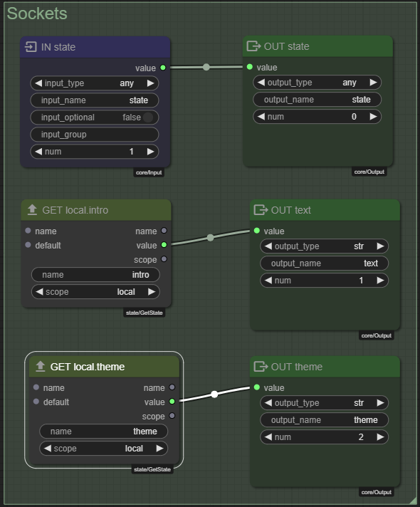Click the GET local.theme upload icon

coord(40,366)
